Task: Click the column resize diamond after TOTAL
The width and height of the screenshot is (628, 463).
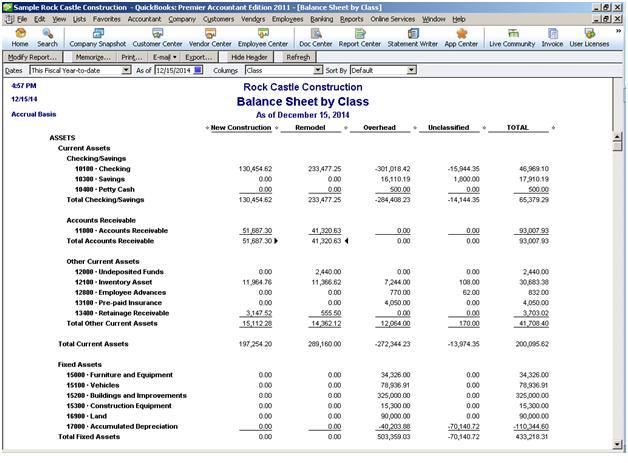Action: click(x=553, y=128)
